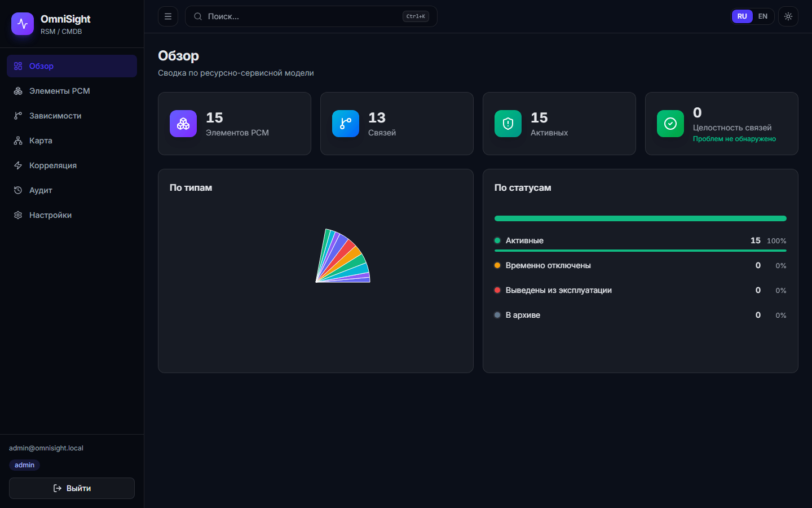Click the green checkmark icon for Целостность связей
The width and height of the screenshot is (812, 508).
point(670,124)
